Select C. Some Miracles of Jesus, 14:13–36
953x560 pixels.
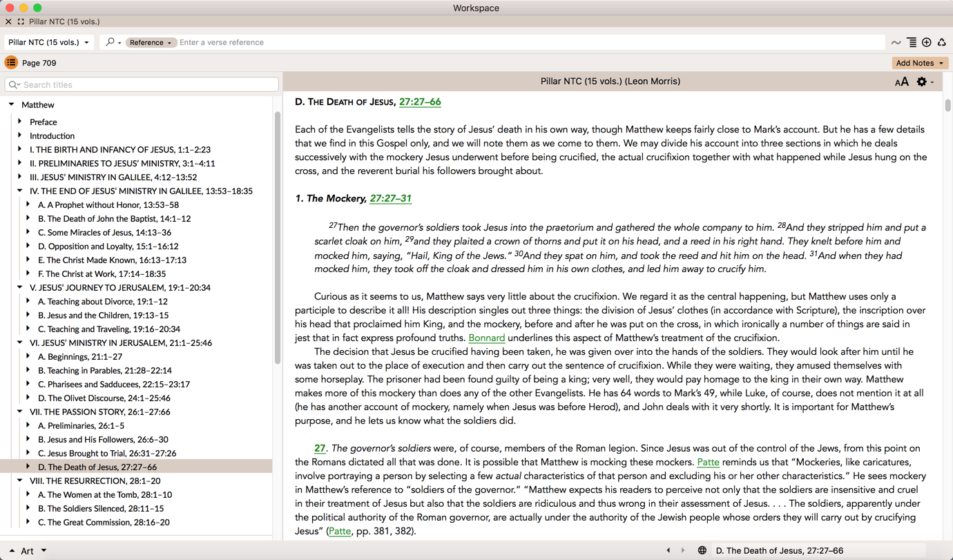[x=104, y=233]
